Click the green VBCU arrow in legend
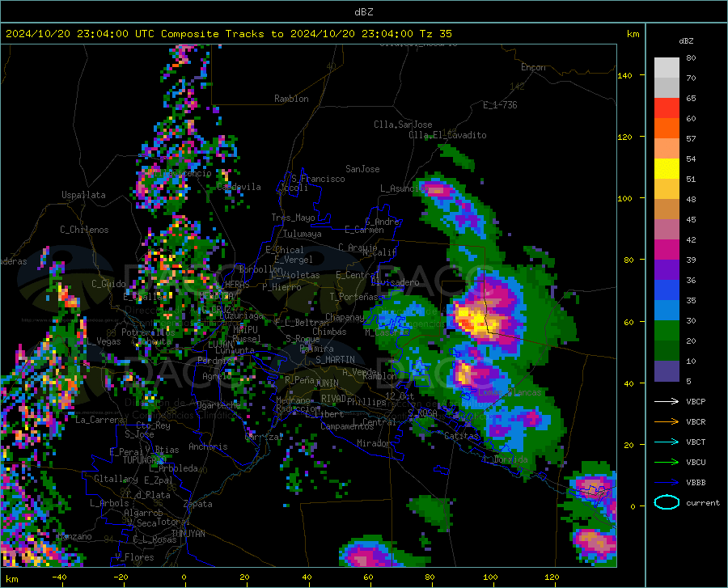This screenshot has height=588, width=728. (667, 462)
